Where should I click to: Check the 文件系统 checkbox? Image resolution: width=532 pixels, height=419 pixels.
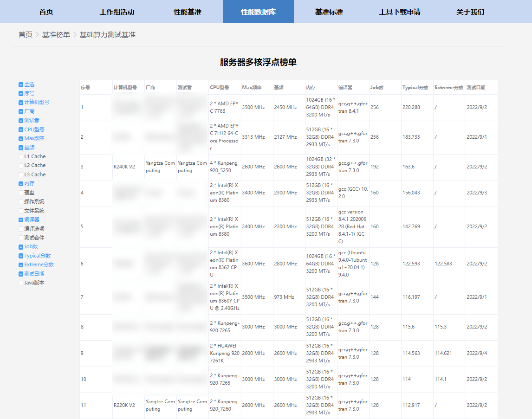coord(21,211)
